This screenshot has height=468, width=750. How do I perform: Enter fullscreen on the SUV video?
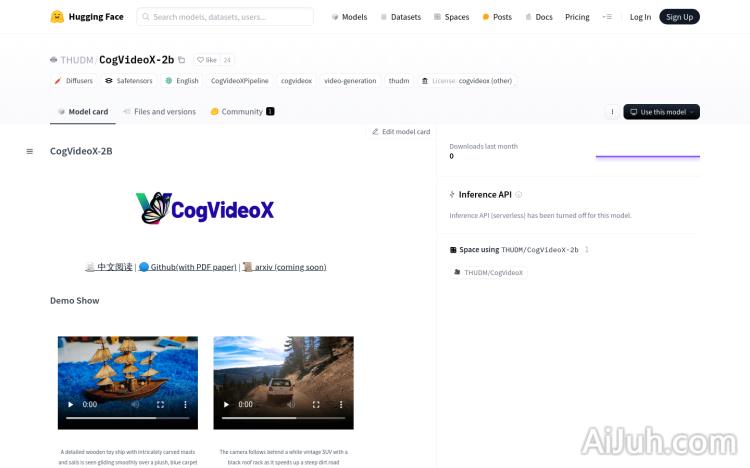[x=316, y=404]
